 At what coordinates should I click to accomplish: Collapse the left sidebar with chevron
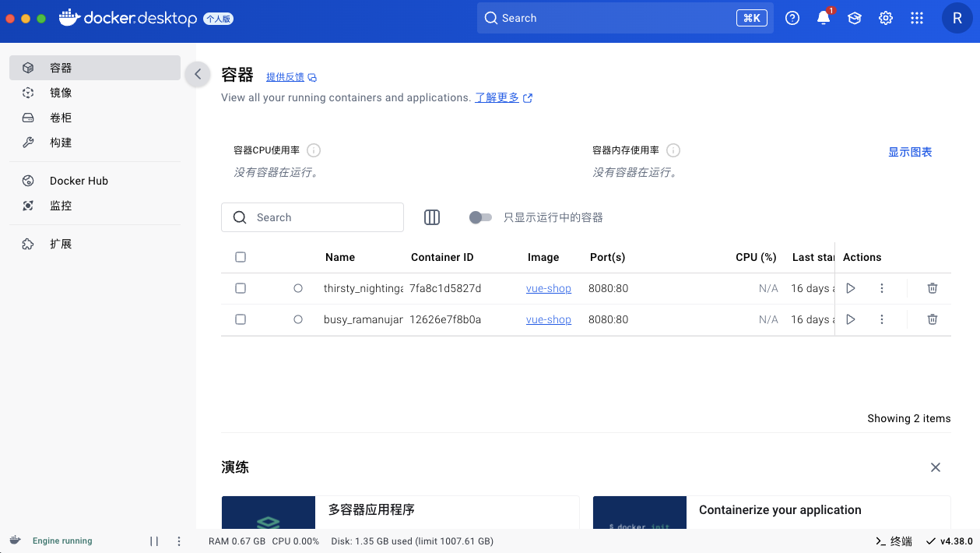198,74
